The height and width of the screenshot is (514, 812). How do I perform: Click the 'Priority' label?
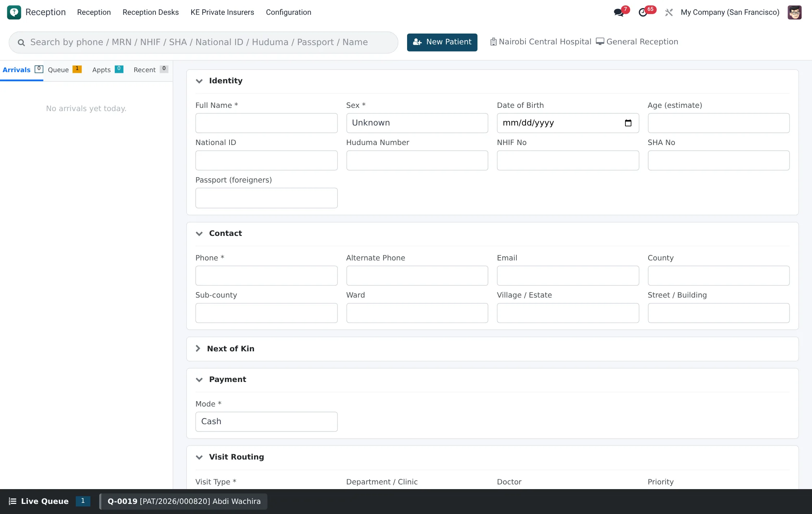pos(661,482)
